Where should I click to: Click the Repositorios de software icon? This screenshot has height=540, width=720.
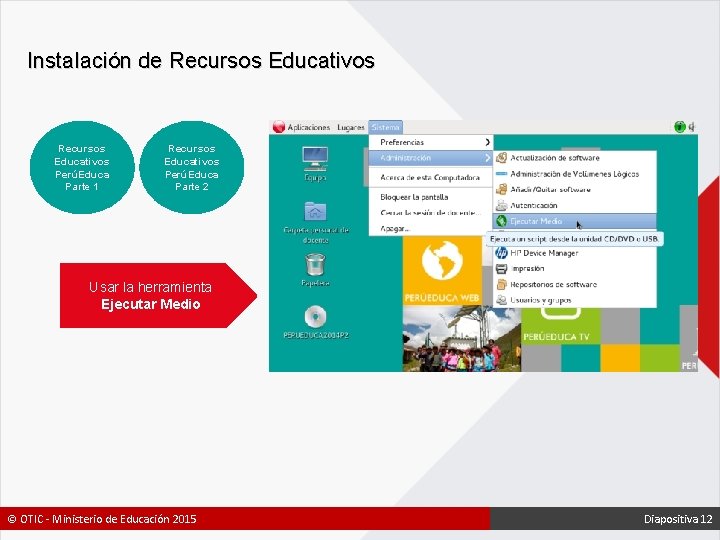501,284
